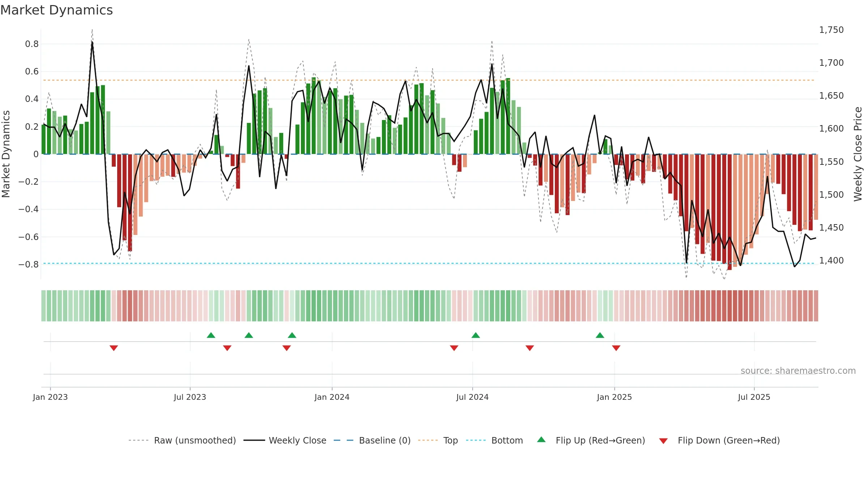
Task: Click the −0.6 left axis tick label
Action: point(29,237)
